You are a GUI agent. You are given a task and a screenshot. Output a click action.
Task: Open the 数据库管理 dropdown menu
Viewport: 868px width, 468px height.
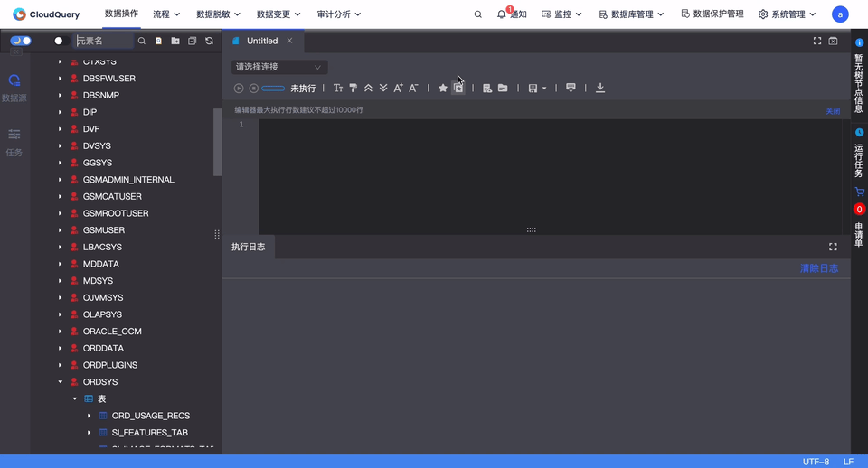click(x=632, y=14)
